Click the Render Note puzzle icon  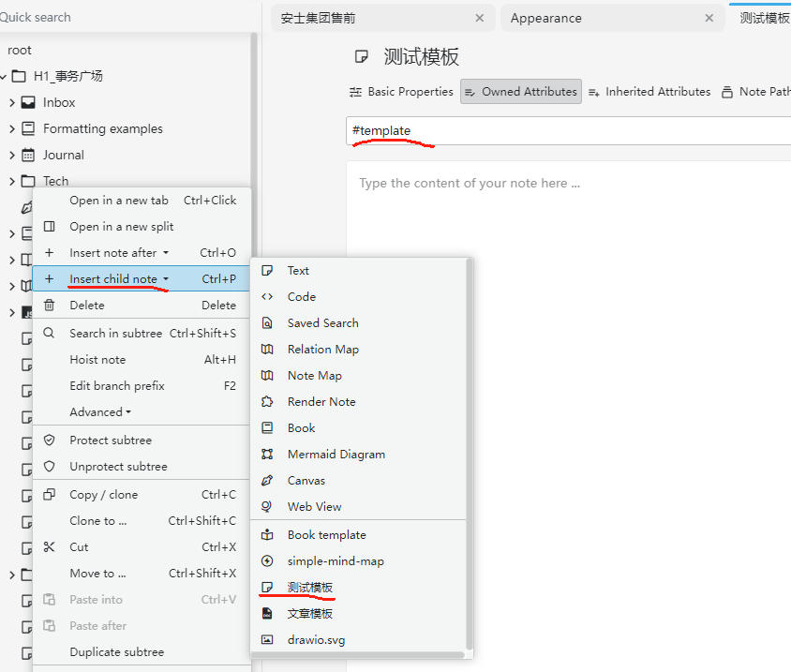(x=268, y=402)
